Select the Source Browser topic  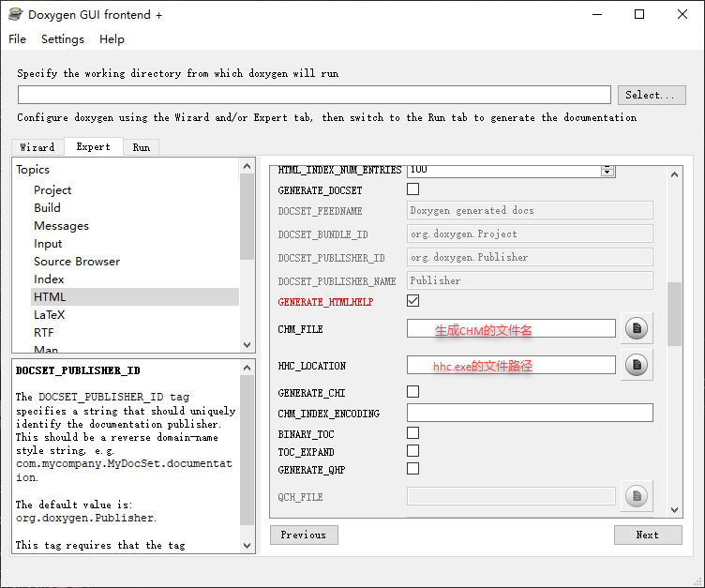77,262
